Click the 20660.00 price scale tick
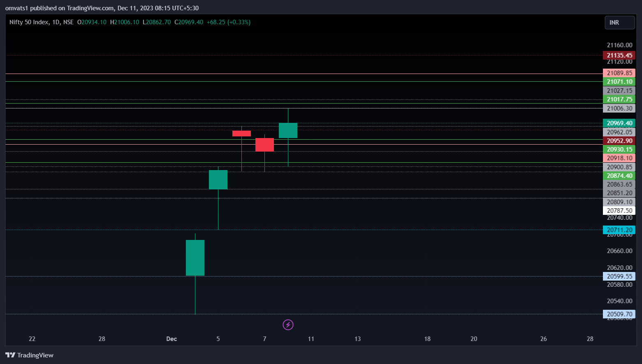Image resolution: width=642 pixels, height=364 pixels. point(619,251)
